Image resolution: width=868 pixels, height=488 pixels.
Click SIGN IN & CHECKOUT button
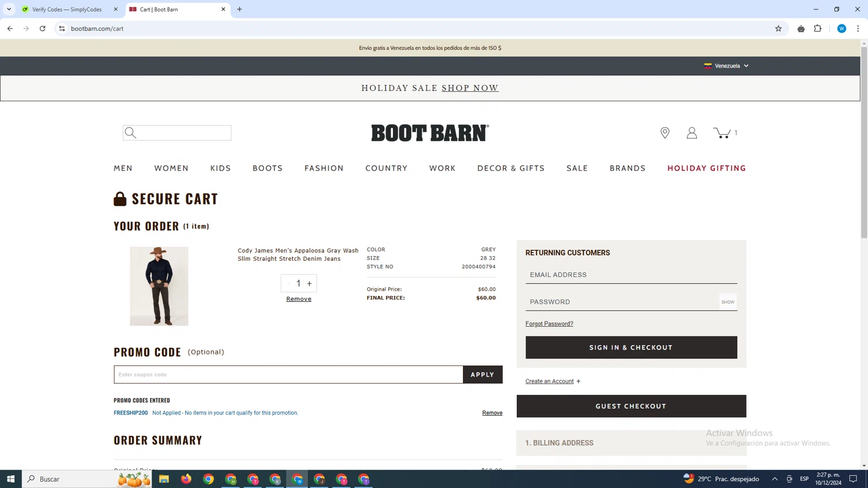pyautogui.click(x=631, y=347)
